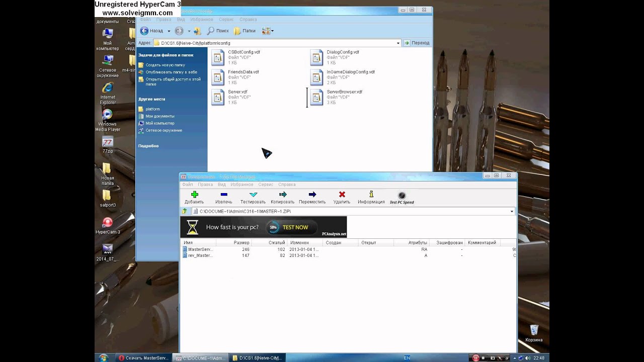The image size is (644, 362).
Task: Select the CSBotConfig.vdf file icon
Action: click(x=218, y=57)
